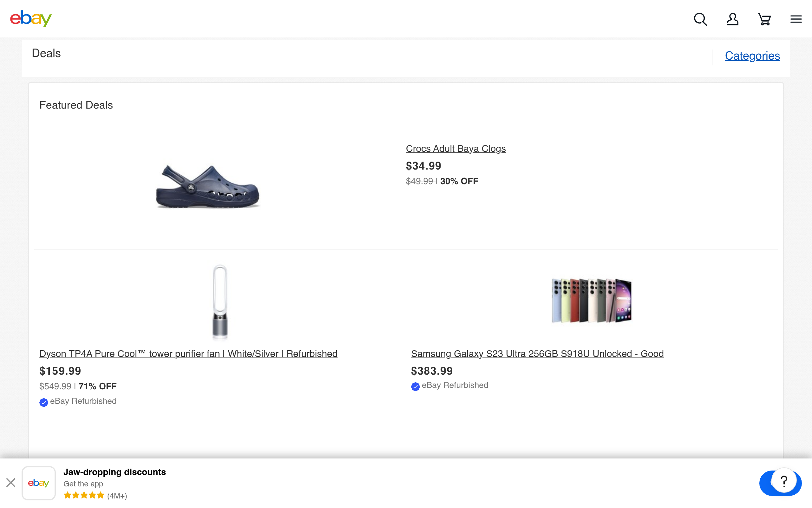Click the $549.99 crossed-out price
The height and width of the screenshot is (508, 812).
pos(56,386)
